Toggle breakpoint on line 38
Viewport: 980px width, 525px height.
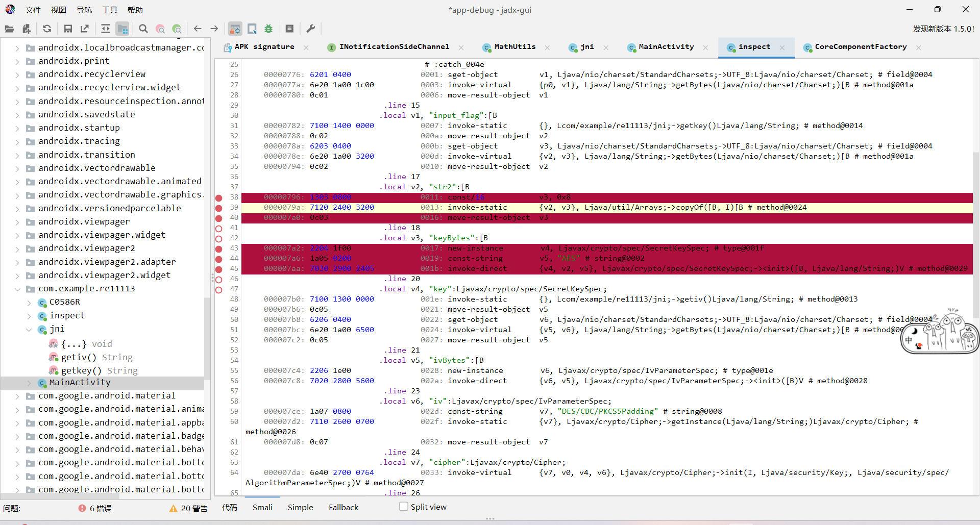(219, 198)
